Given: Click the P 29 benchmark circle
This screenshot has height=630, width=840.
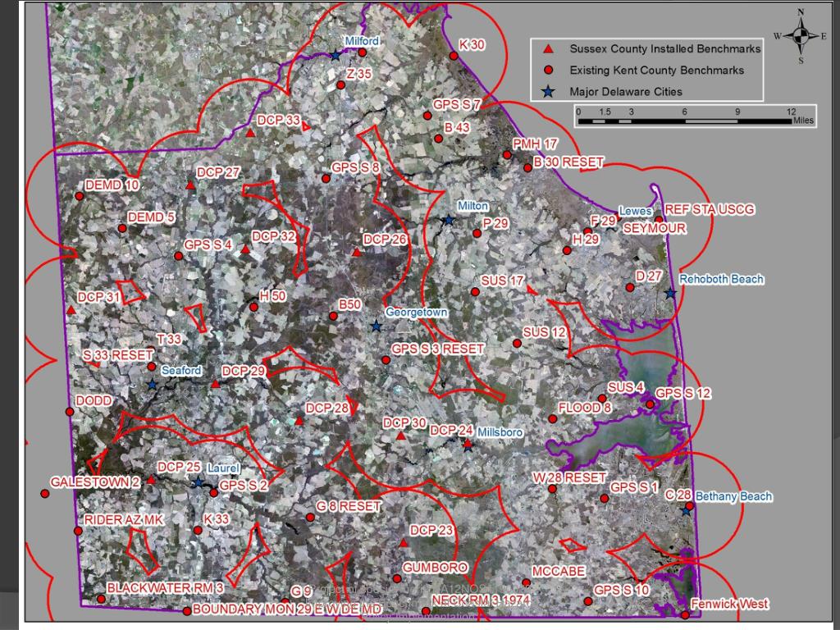Looking at the screenshot, I should pos(477,233).
